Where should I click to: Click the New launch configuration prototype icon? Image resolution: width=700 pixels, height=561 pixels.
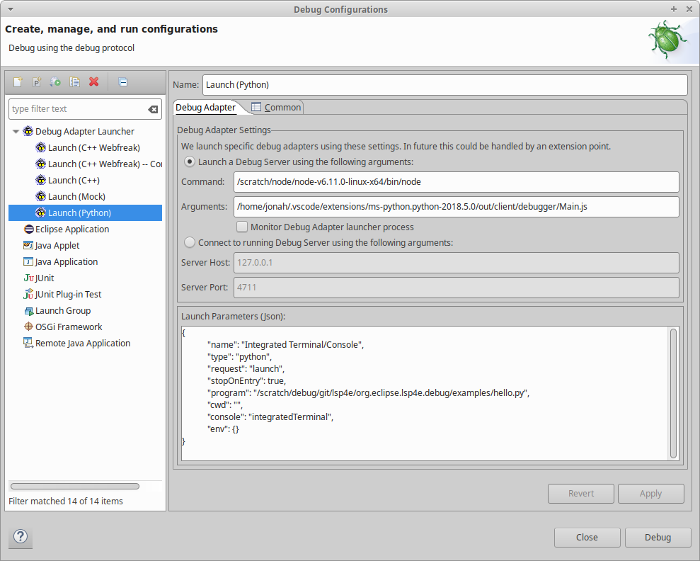(36, 82)
